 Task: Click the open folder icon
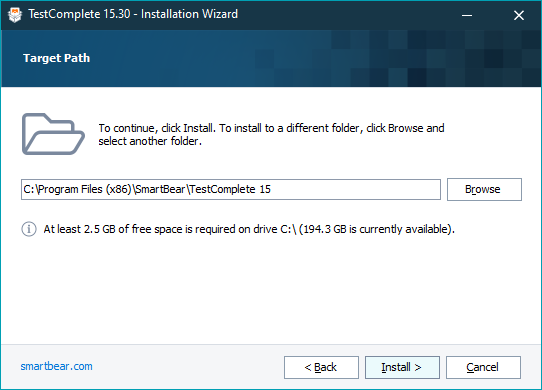pyautogui.click(x=53, y=134)
